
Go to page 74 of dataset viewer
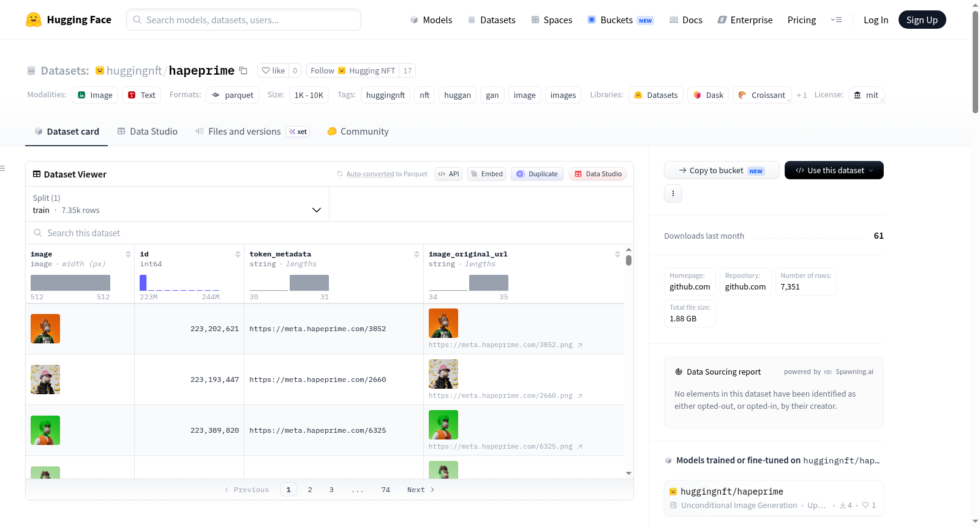386,490
